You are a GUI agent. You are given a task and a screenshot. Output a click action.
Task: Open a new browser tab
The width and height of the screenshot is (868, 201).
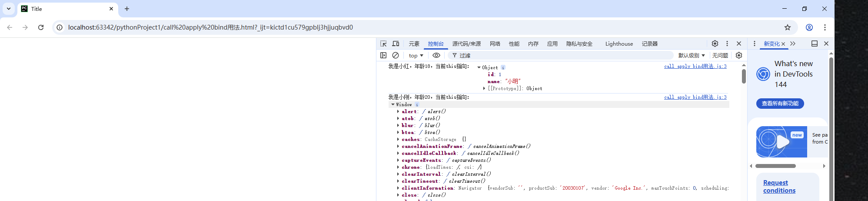click(127, 9)
